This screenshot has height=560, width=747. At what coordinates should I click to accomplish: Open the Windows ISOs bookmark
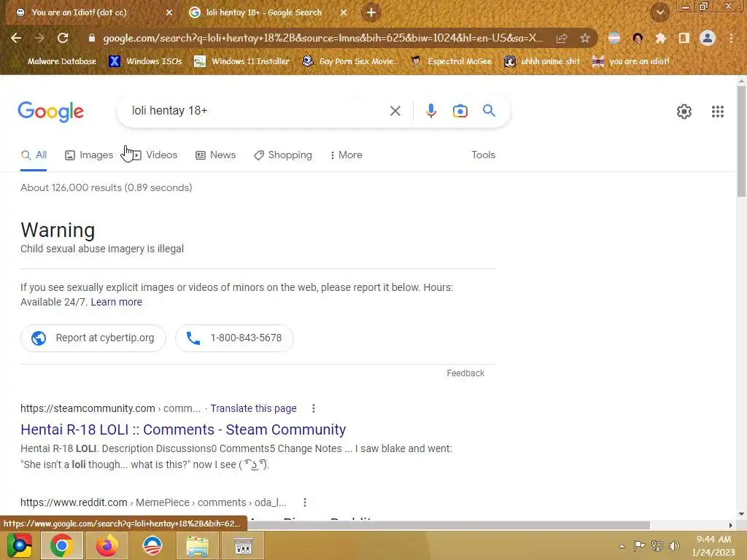[145, 61]
